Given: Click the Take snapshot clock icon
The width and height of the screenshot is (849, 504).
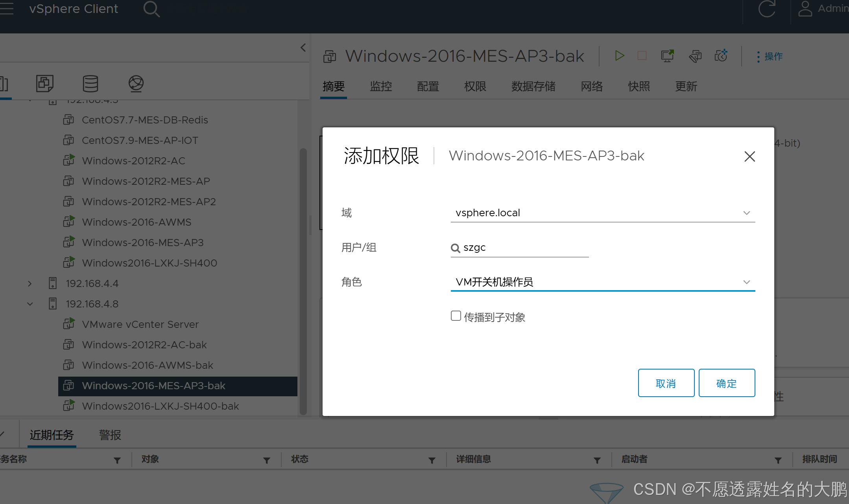Looking at the screenshot, I should [721, 56].
